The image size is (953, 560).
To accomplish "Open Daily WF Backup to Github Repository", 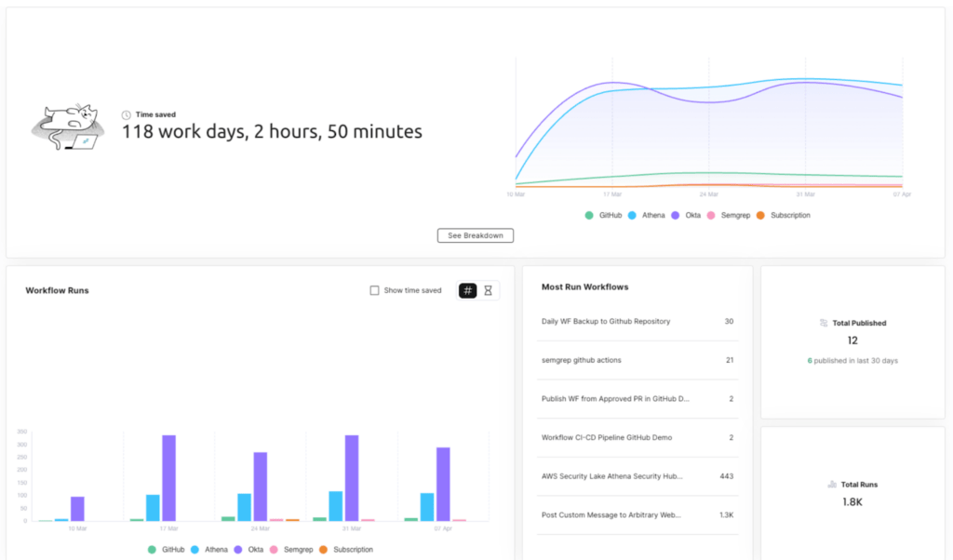I will point(606,321).
